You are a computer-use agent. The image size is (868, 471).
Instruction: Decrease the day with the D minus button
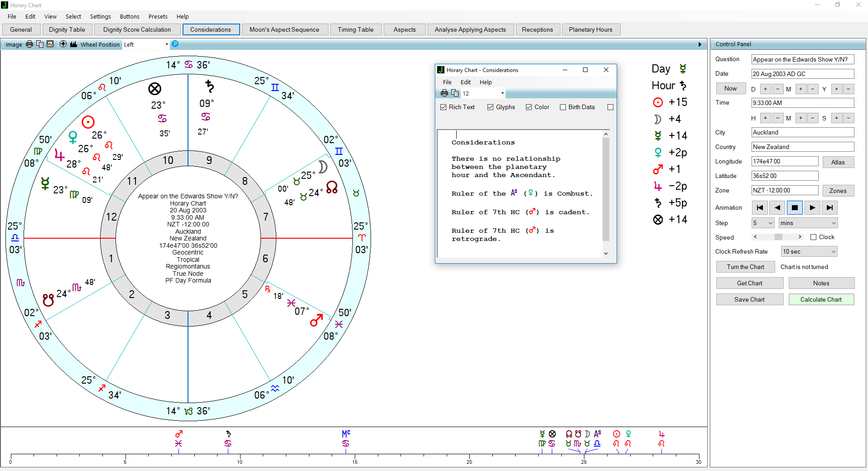tap(777, 89)
